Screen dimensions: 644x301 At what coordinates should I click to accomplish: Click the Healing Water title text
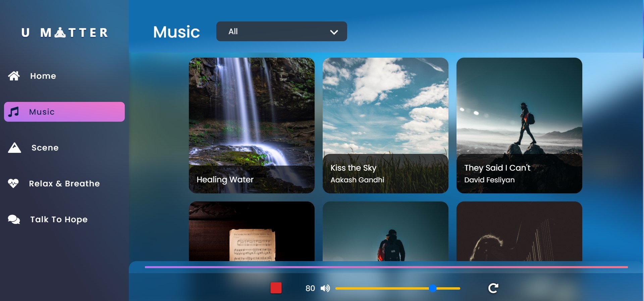pyautogui.click(x=225, y=180)
